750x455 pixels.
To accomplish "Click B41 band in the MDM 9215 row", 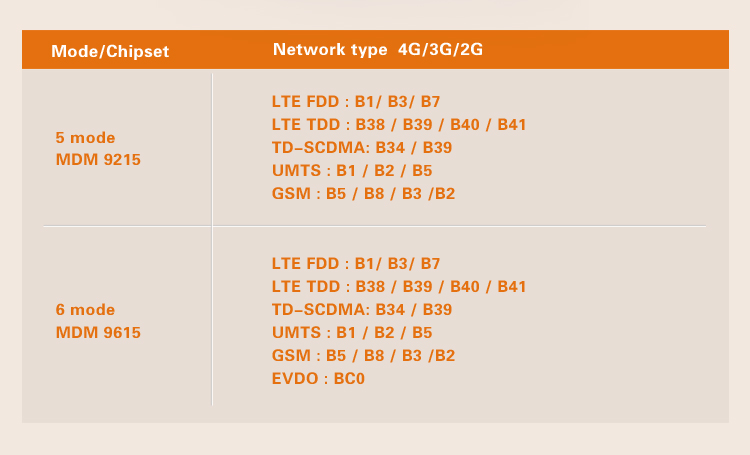I will pos(512,124).
